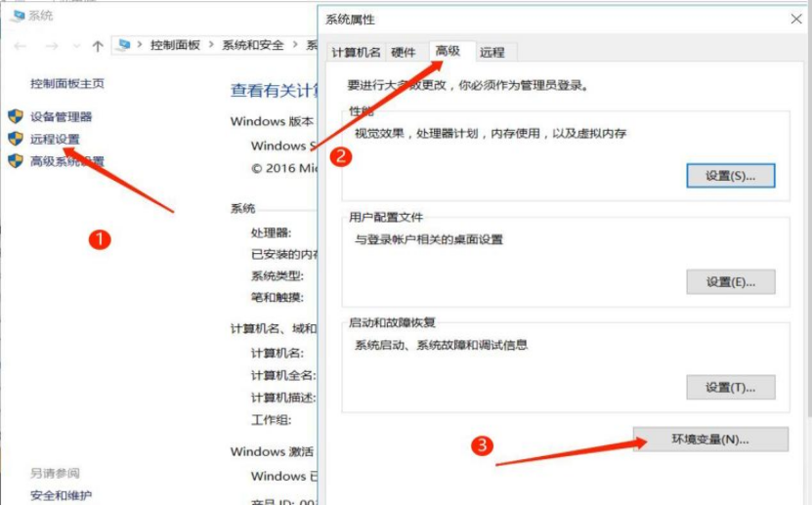Click 设置(E)... user profiles button
Screen dimensions: 812x506
(731, 281)
